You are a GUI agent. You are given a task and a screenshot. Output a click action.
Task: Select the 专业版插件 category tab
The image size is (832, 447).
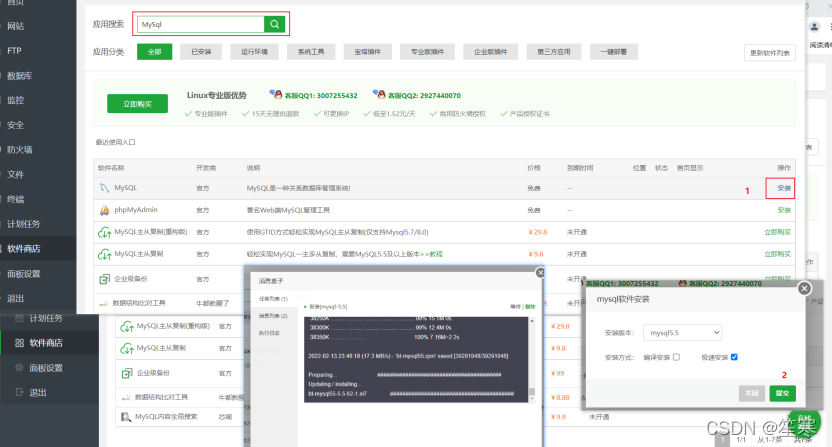coord(427,52)
